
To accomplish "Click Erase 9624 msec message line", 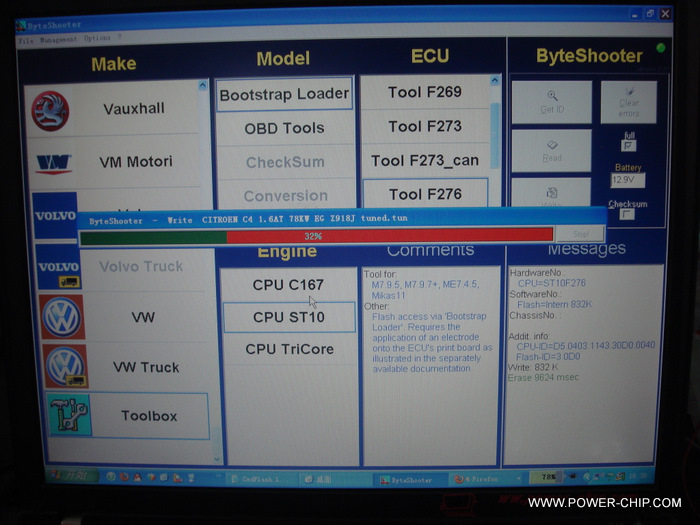I will tap(543, 378).
